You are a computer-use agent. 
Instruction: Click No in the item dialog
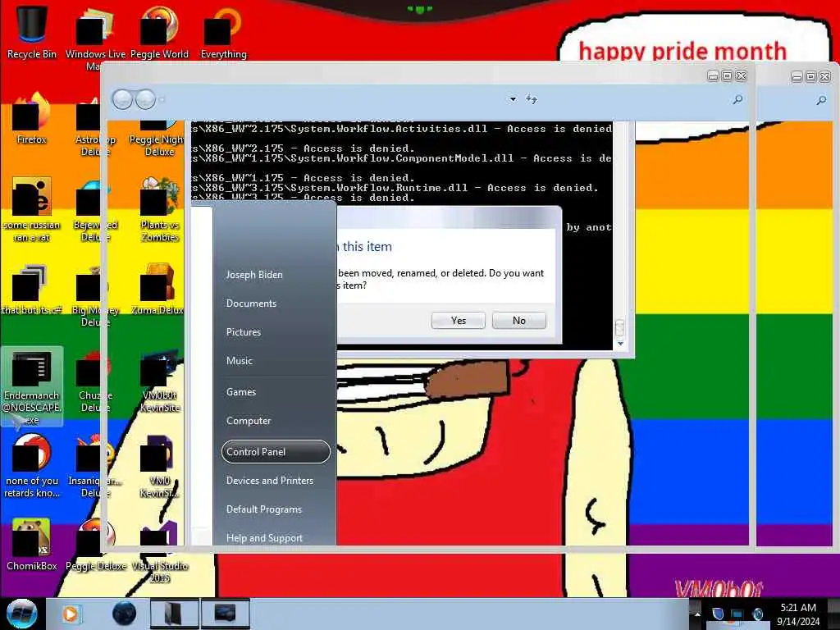[518, 321]
